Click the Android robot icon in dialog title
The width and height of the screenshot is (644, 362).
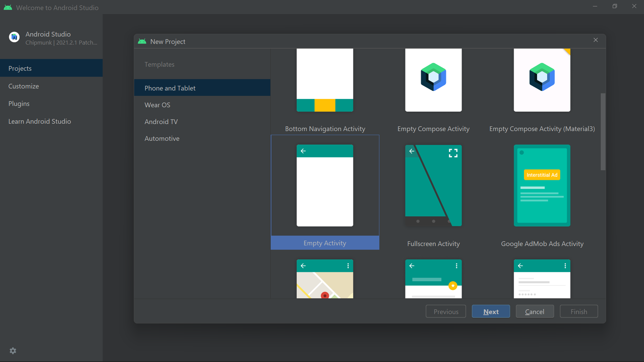(x=142, y=41)
